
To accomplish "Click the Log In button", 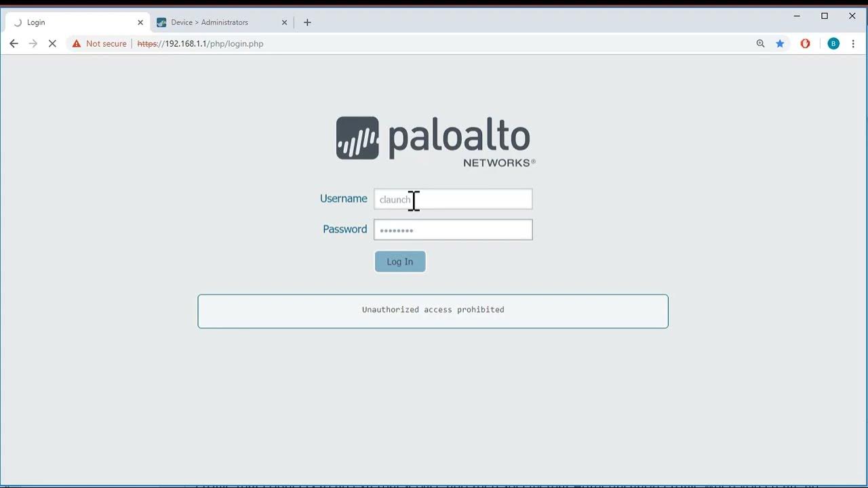I will coord(400,262).
